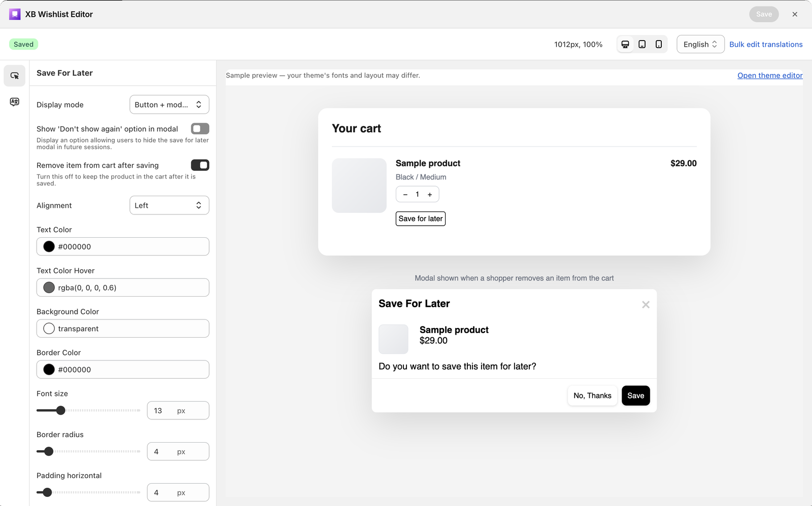Click the $29.00 cart price
Screen dimensions: 812x506
tap(683, 163)
